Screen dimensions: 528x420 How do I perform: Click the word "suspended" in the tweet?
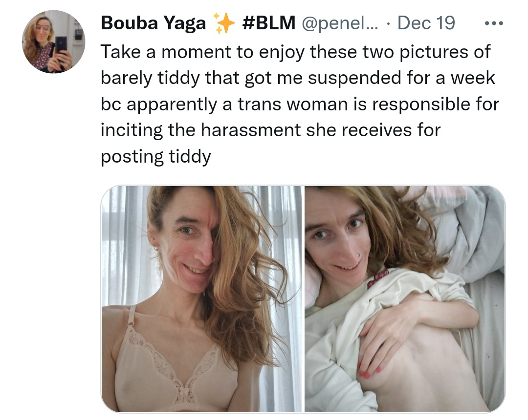tap(354, 78)
